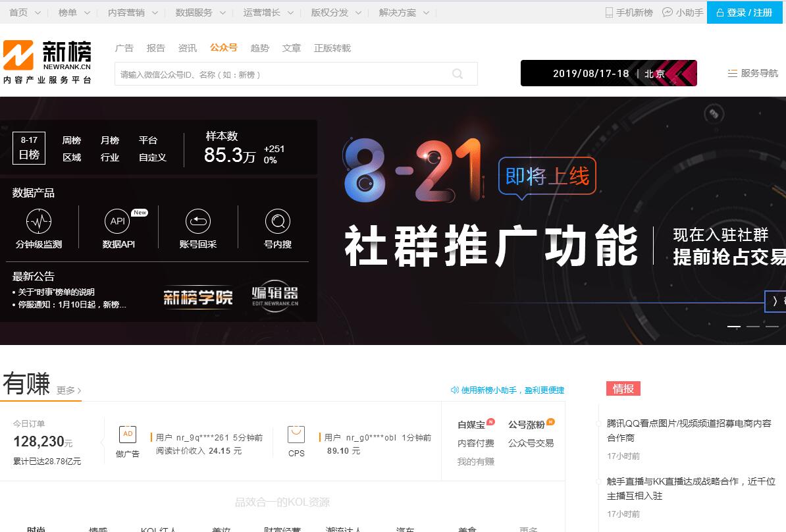Click the search magnifier icon
786x532 pixels.
(458, 74)
